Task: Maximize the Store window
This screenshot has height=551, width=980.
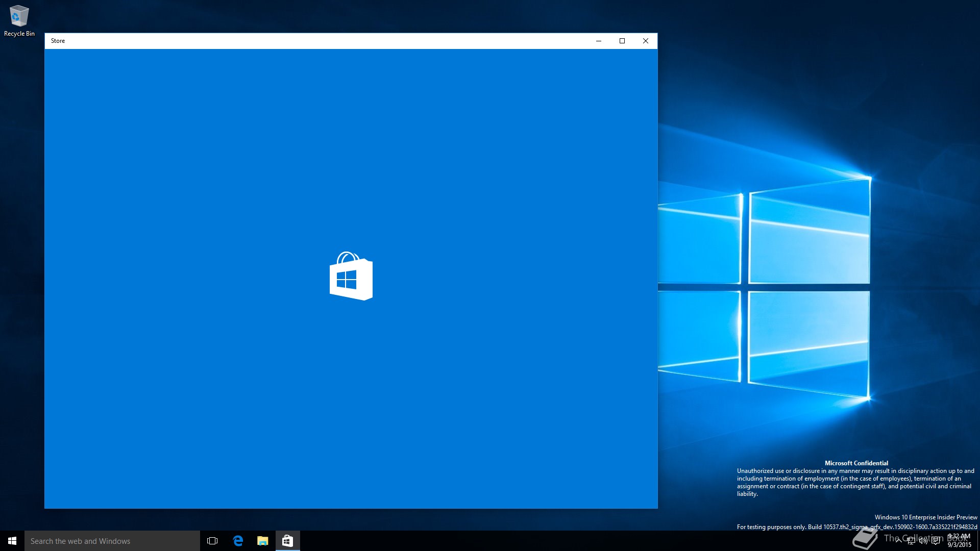Action: [x=622, y=41]
